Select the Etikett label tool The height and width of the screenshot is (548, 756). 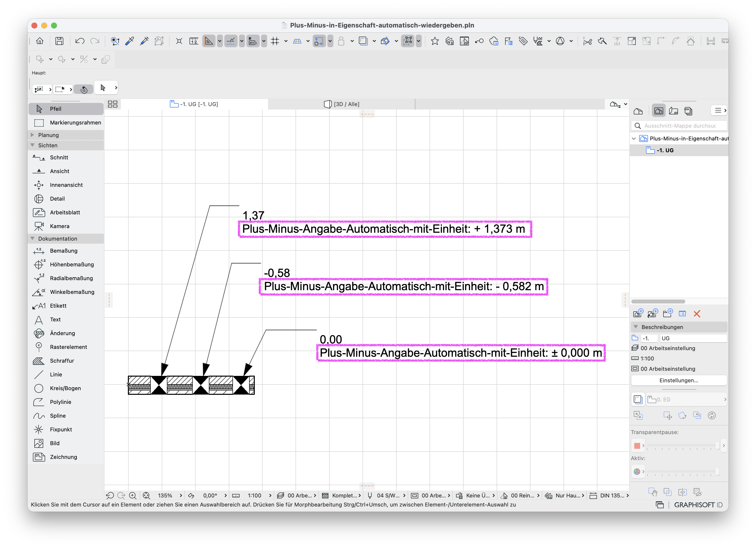click(x=66, y=306)
